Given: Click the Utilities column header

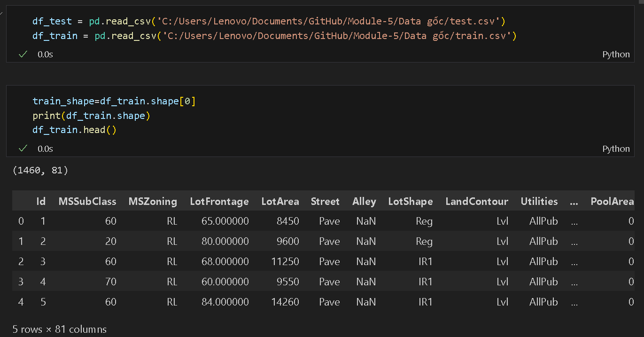Looking at the screenshot, I should 539,202.
